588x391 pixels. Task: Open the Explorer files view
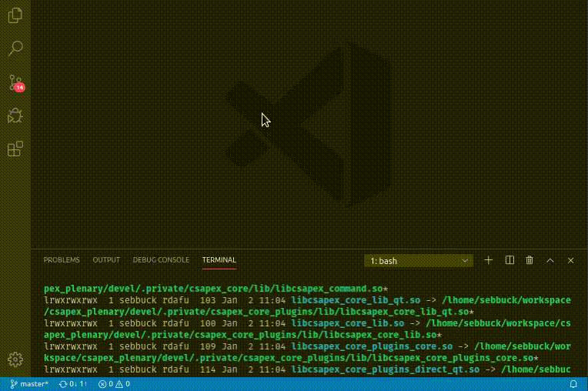click(15, 15)
